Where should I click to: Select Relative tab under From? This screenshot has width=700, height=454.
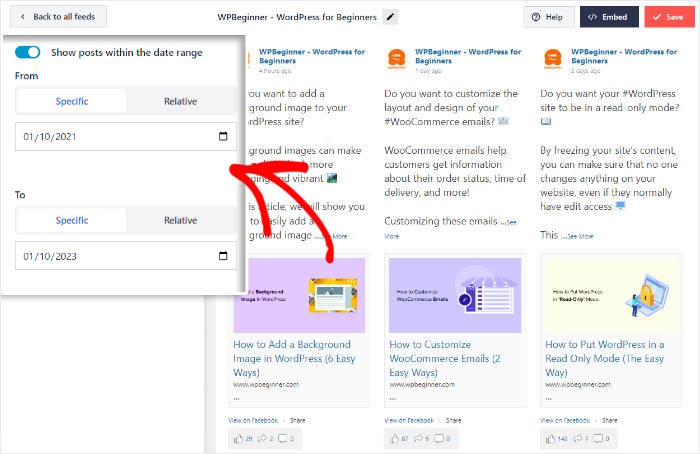point(181,101)
